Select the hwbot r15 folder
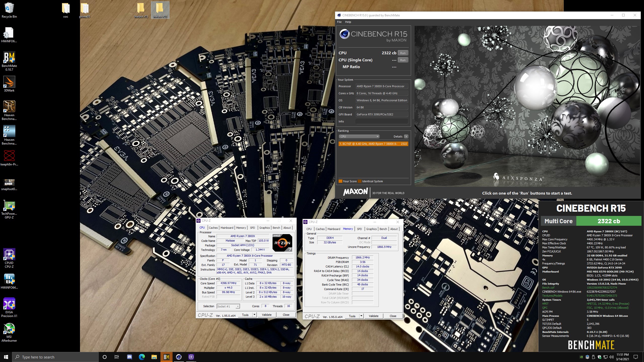The width and height of the screenshot is (644, 362). pyautogui.click(x=141, y=10)
